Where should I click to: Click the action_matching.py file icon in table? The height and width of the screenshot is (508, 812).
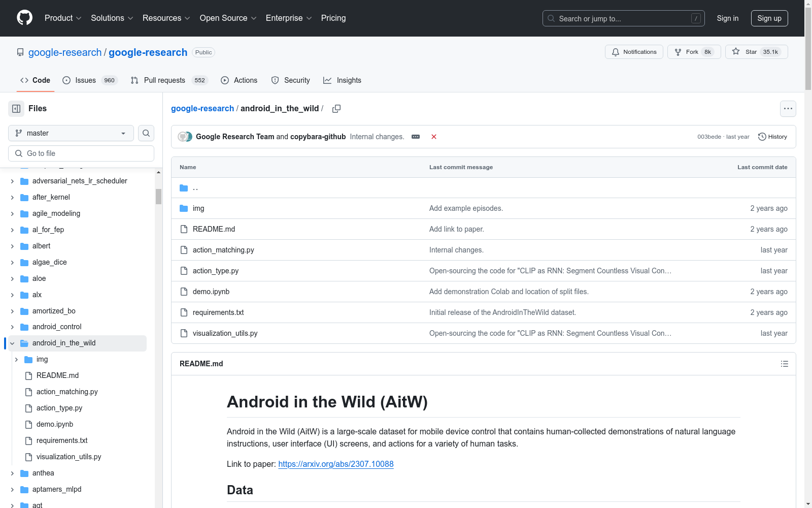pos(184,250)
